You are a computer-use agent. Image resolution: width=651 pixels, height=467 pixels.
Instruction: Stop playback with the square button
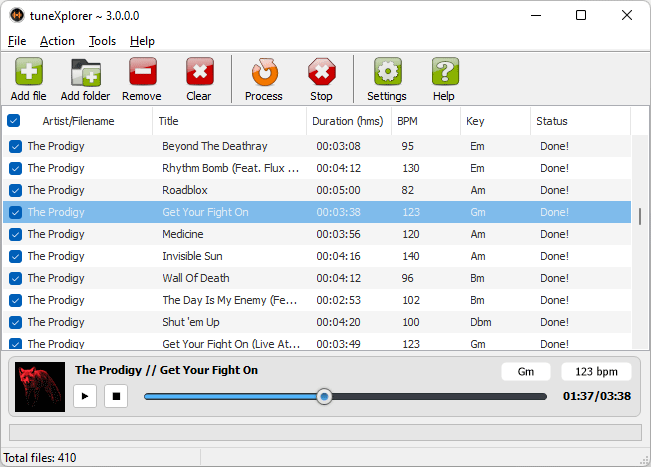click(116, 396)
